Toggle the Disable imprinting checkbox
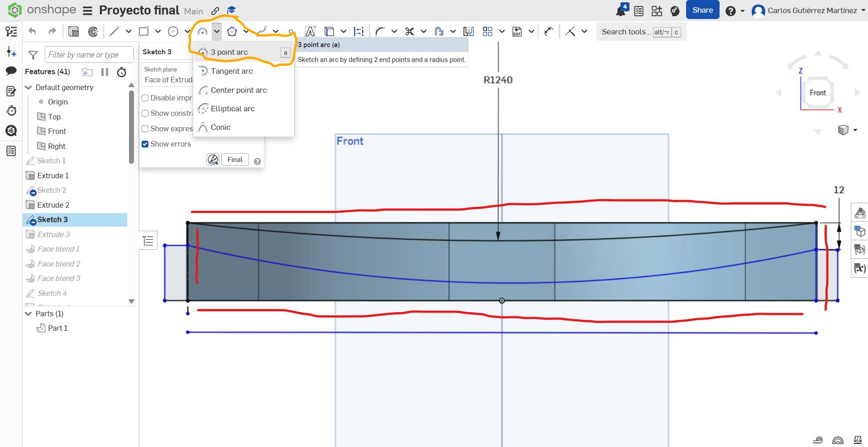 [145, 98]
